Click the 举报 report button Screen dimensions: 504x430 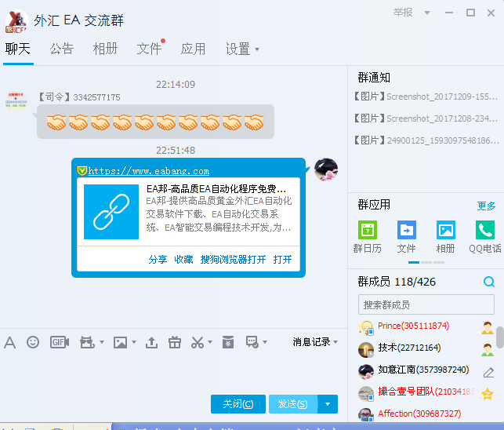pos(403,13)
